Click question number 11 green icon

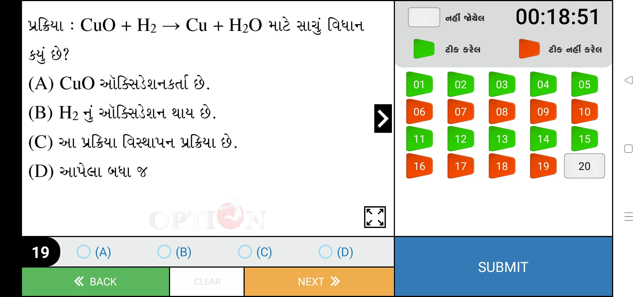(x=419, y=139)
